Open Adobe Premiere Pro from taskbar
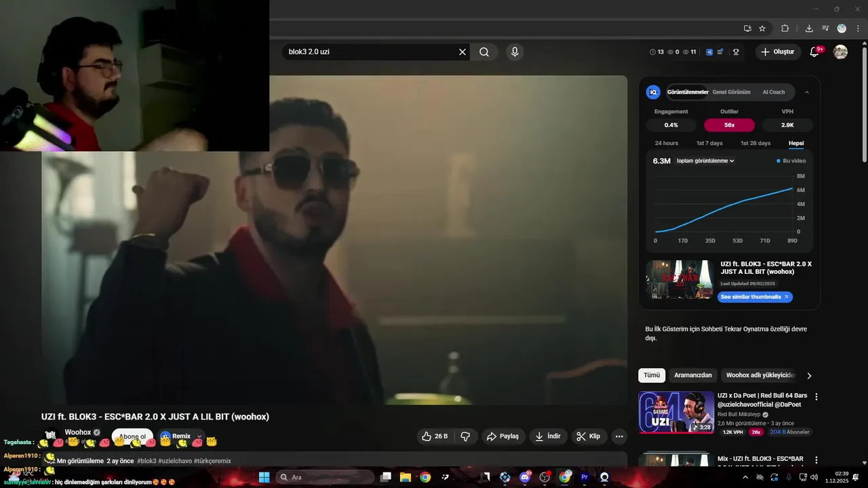 coord(585,477)
